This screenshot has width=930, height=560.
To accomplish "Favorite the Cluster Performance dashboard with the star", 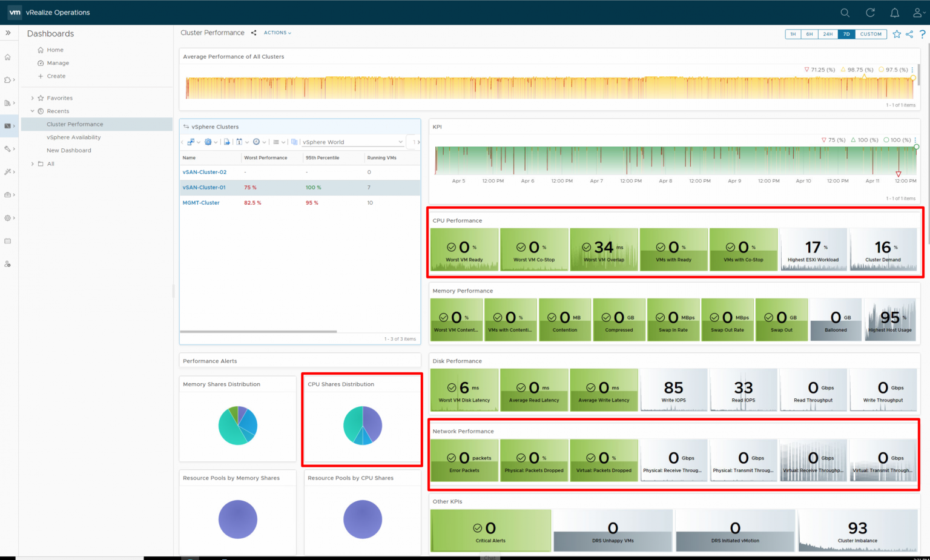I will pyautogui.click(x=897, y=34).
